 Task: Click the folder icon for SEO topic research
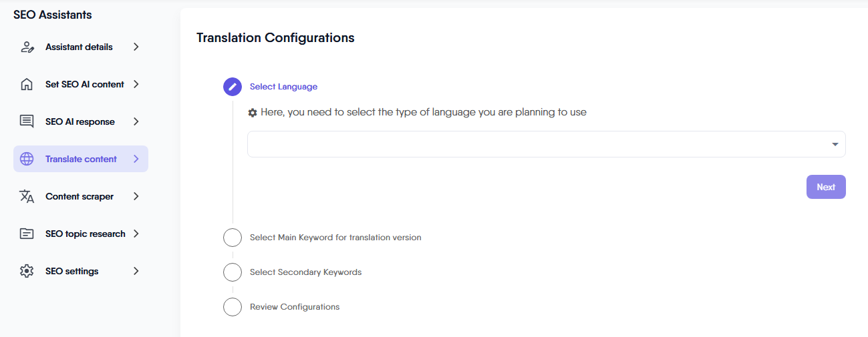27,234
